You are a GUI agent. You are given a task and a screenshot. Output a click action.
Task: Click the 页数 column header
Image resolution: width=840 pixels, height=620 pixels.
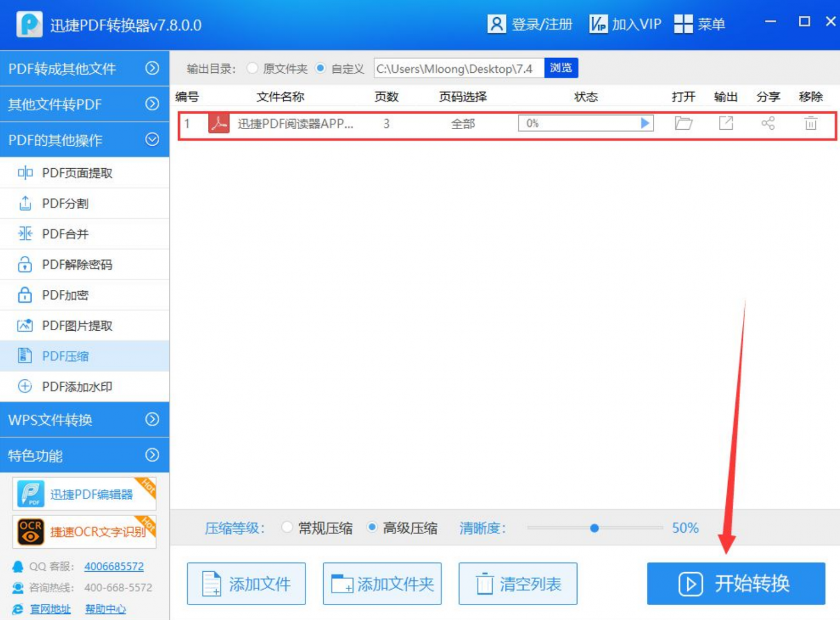[x=386, y=96]
